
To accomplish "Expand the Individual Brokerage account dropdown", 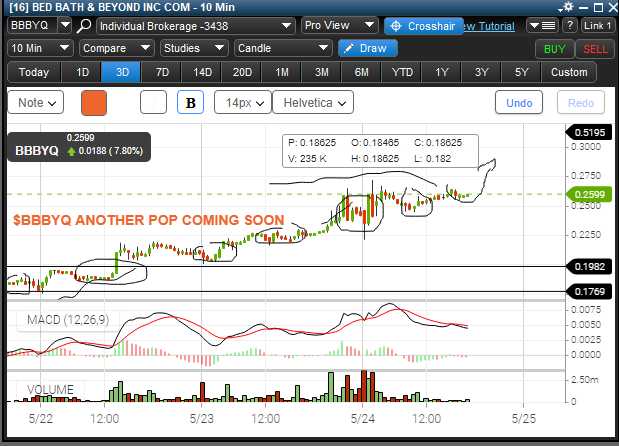I will coord(195,26).
